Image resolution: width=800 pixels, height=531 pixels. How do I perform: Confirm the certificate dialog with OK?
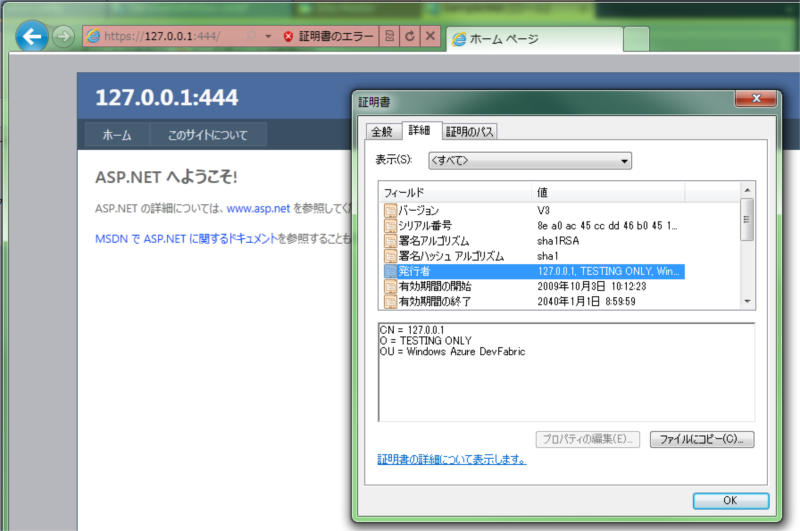coord(731,501)
